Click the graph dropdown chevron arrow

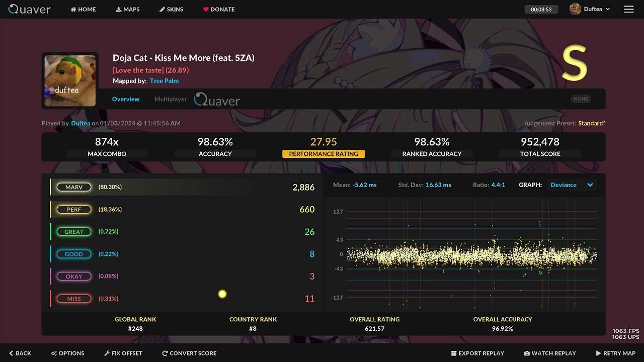(x=590, y=185)
